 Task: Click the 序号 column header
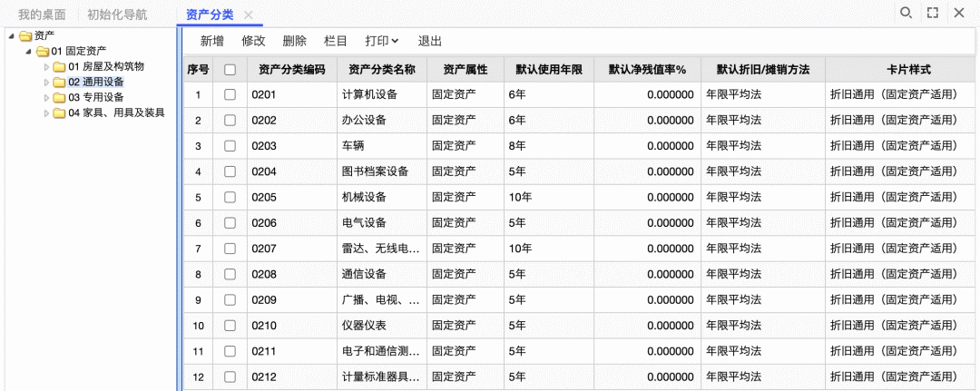198,70
